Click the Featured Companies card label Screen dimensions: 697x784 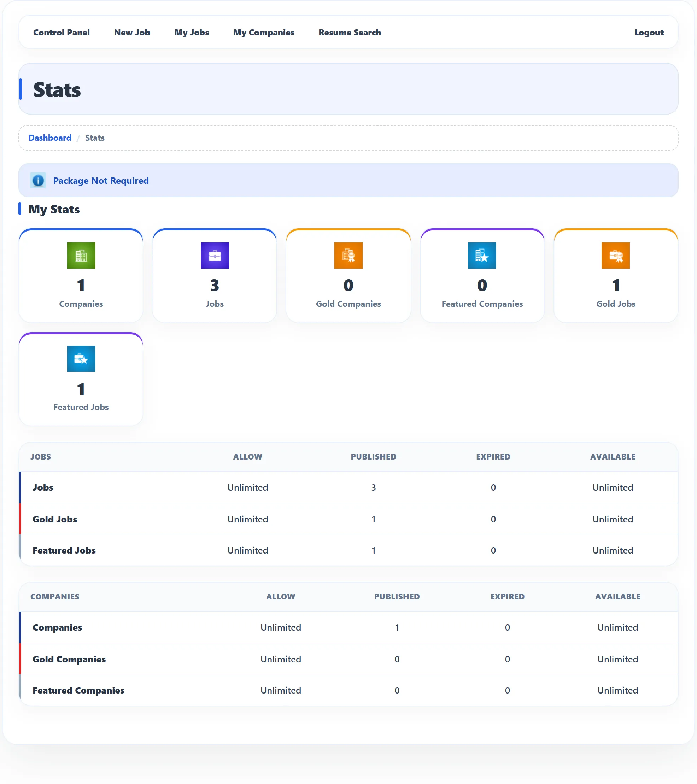coord(482,304)
